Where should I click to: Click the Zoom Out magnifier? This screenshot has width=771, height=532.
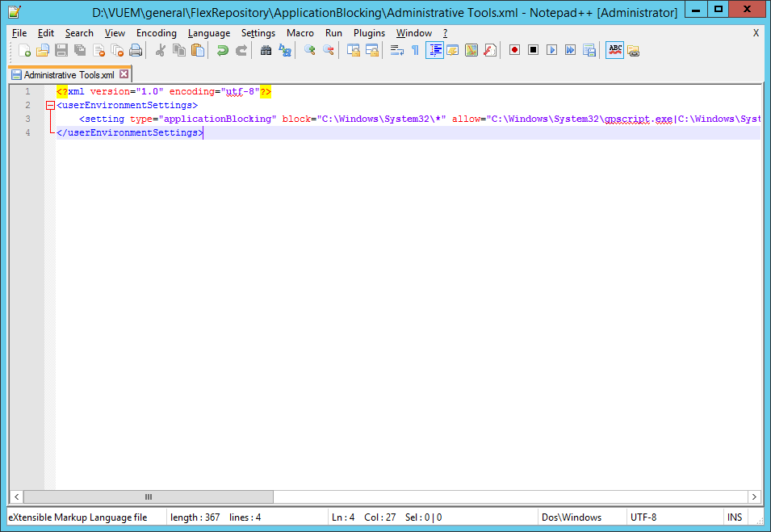pos(328,50)
